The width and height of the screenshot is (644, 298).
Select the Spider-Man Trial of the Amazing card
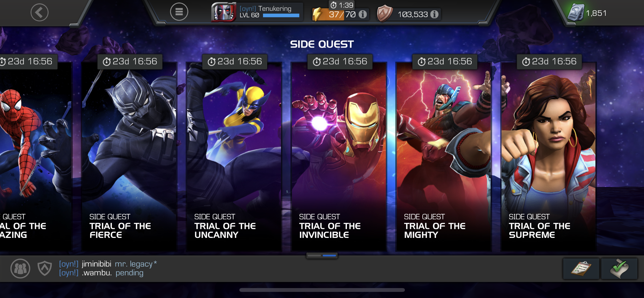click(36, 157)
